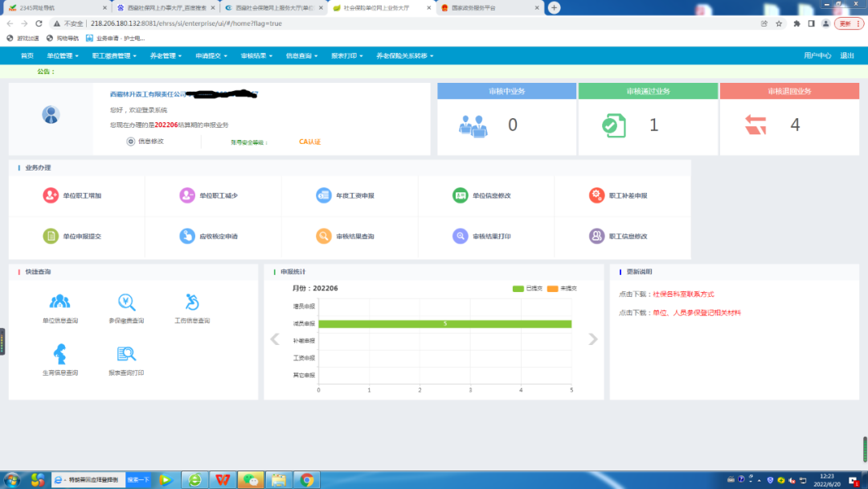Expand the 报表打印 menu
The image size is (868, 489).
click(347, 55)
